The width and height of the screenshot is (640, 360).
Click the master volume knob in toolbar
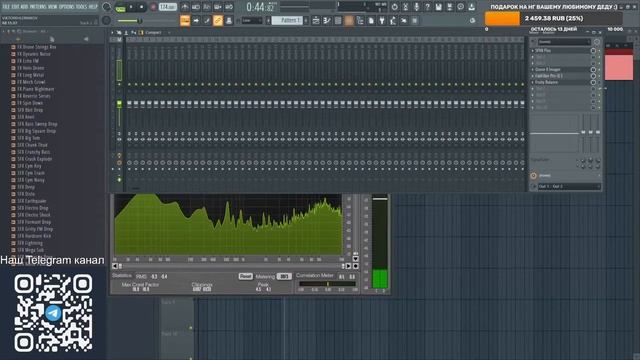(x=106, y=7)
